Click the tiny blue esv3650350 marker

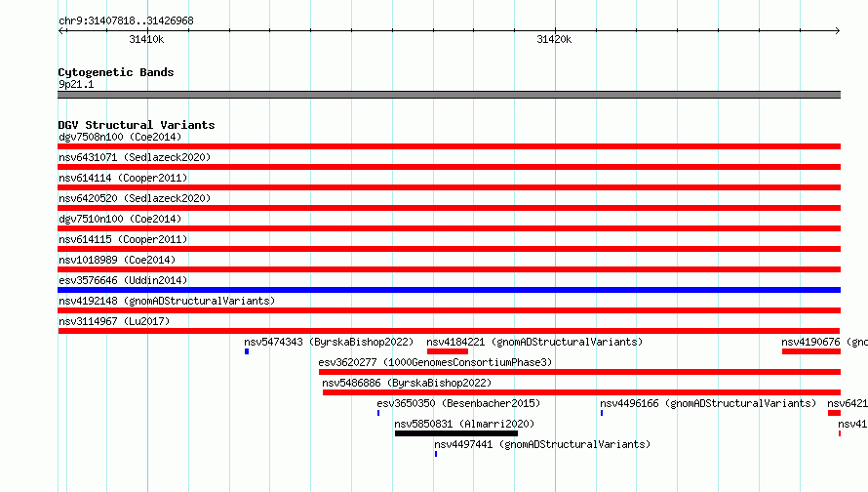coord(378,413)
